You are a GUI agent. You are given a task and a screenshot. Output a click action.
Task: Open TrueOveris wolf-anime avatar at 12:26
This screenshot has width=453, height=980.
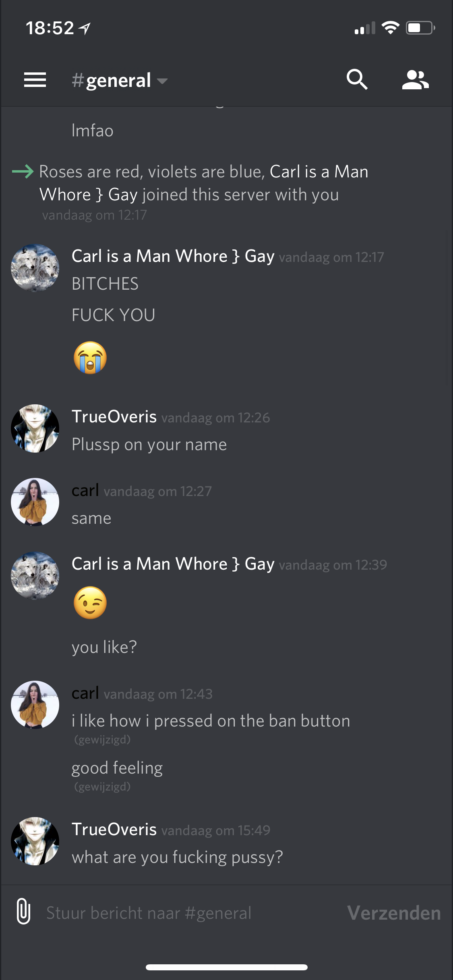tap(35, 428)
